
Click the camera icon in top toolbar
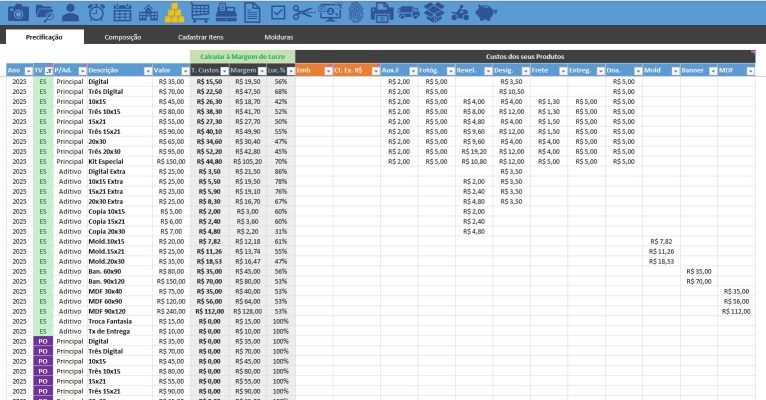coord(18,12)
